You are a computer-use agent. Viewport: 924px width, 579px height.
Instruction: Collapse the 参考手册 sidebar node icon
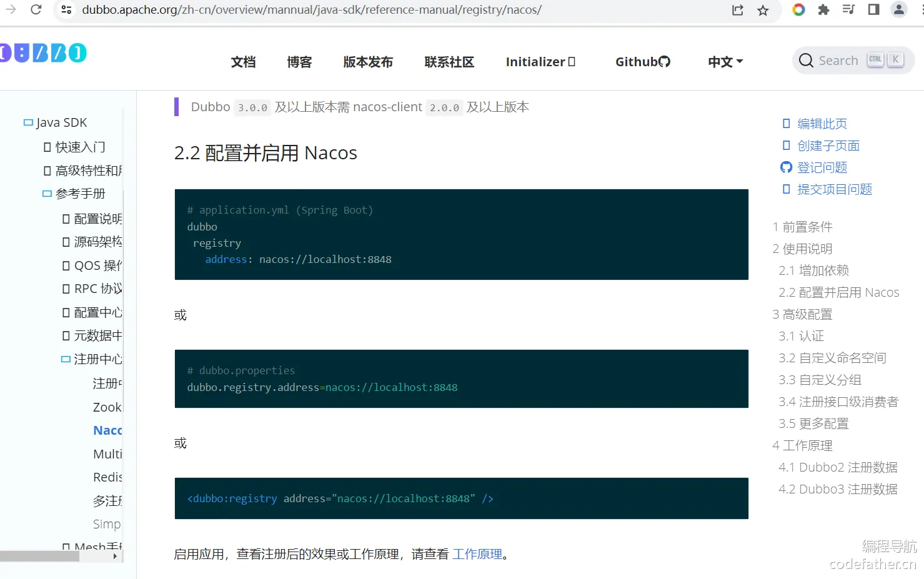point(47,194)
